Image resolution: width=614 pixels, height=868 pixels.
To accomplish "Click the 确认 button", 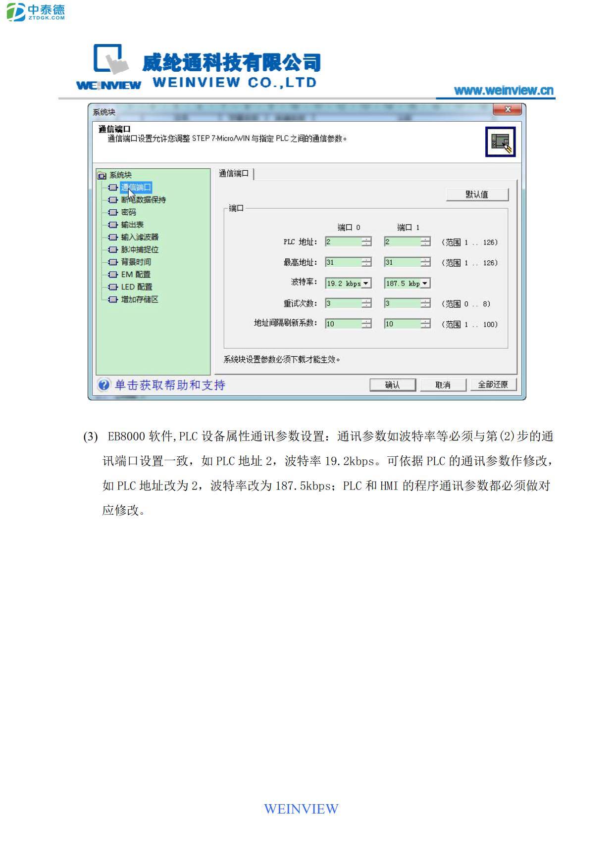I will point(393,385).
